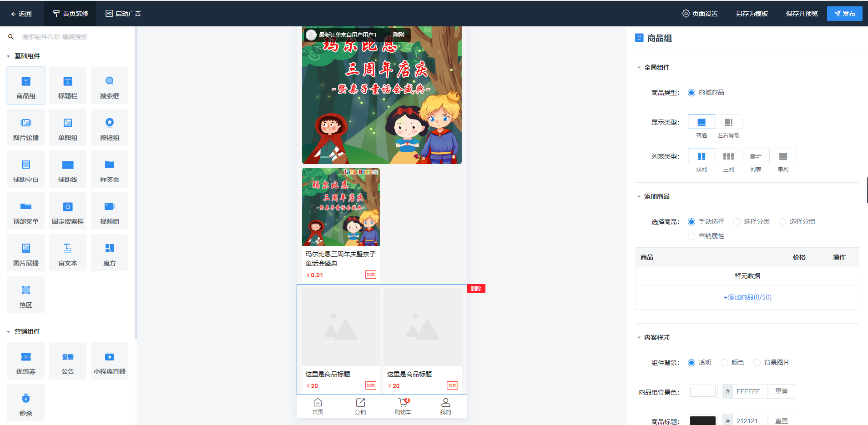Add the 富文本 rich text component

(68, 253)
